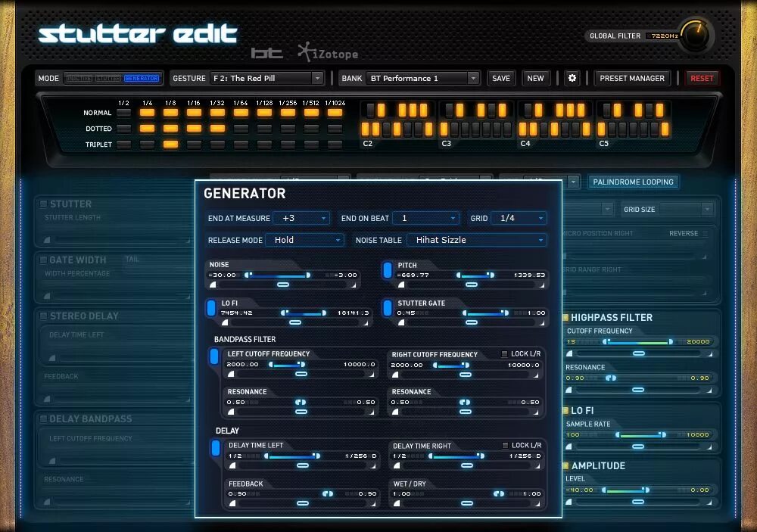Viewport: 757px width, 532px height.
Task: Enable the Highpass Filter module
Action: [x=565, y=317]
